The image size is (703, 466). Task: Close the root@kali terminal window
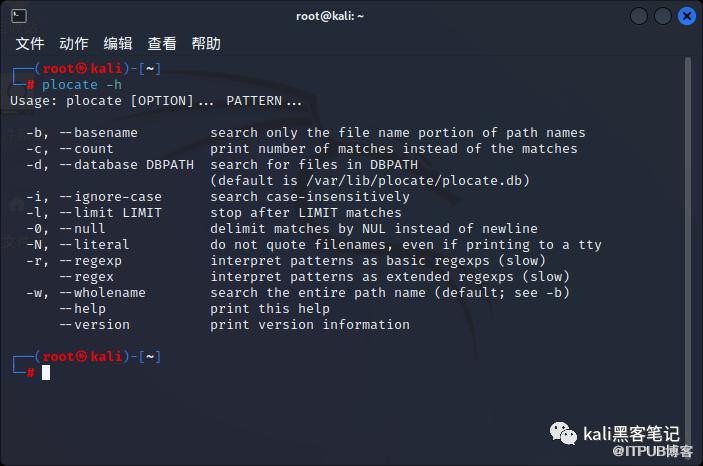click(687, 16)
